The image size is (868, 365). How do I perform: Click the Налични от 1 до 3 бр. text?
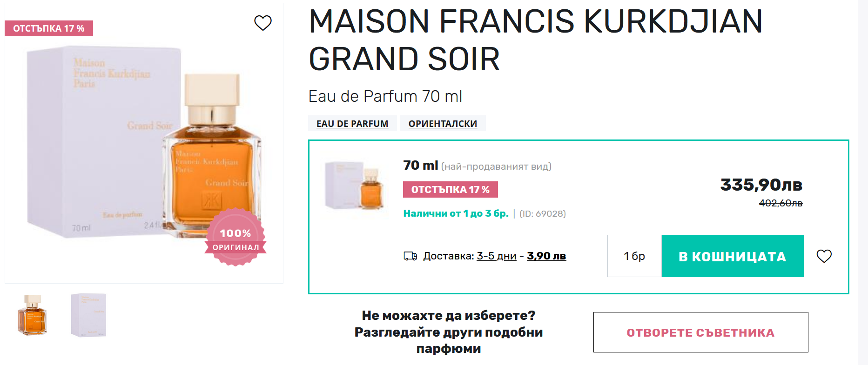456,213
